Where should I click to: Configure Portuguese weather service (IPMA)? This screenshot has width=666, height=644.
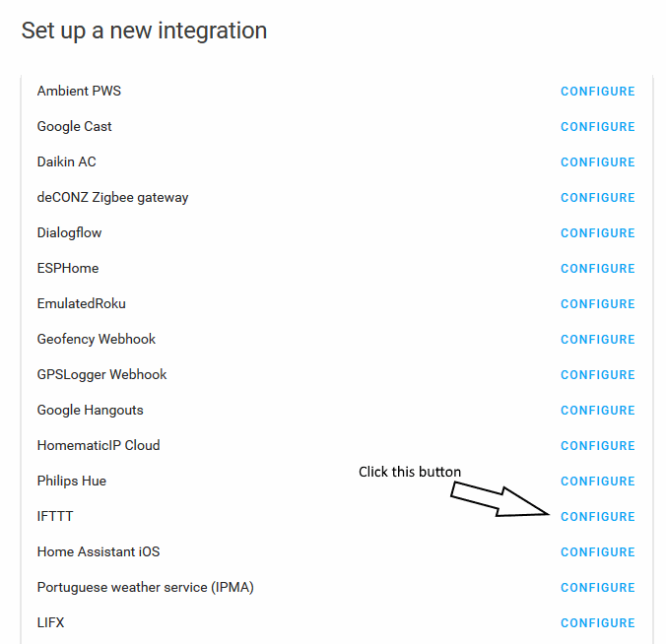pyautogui.click(x=598, y=588)
